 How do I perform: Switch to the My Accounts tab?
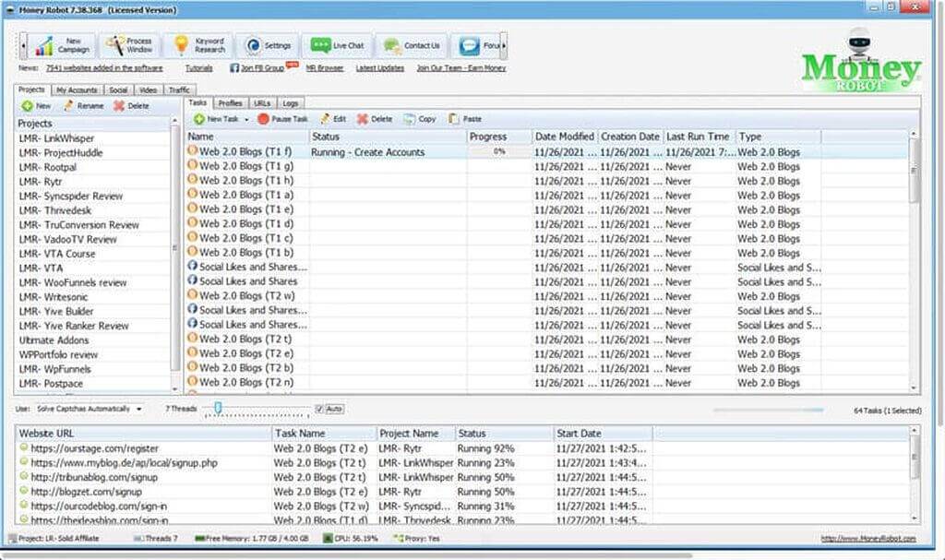pos(77,89)
